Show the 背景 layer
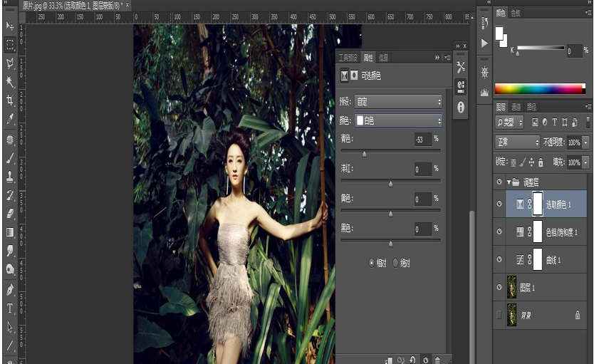Image resolution: width=594 pixels, height=364 pixels. [x=499, y=314]
